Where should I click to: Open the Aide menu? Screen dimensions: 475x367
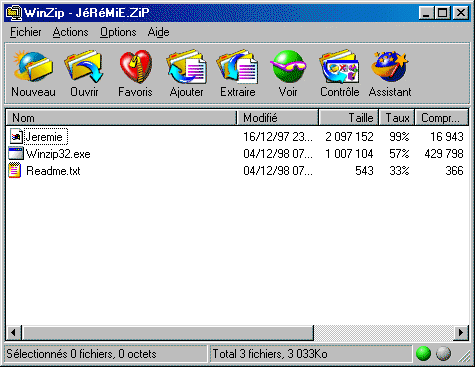point(158,32)
